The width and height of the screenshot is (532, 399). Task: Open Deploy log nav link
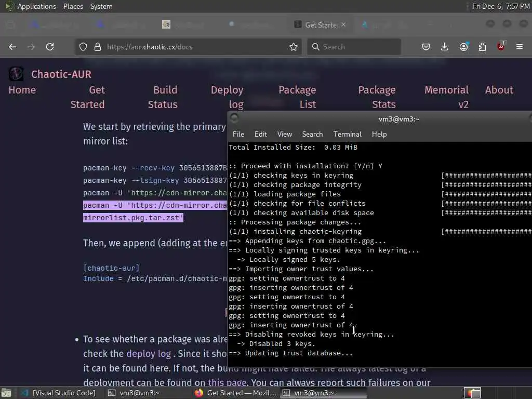click(x=228, y=97)
